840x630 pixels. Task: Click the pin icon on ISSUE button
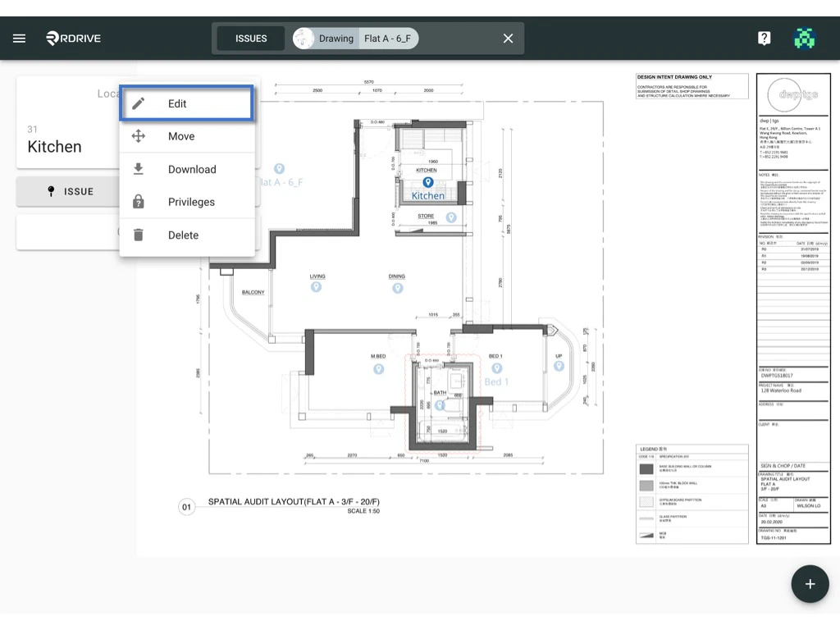click(51, 191)
